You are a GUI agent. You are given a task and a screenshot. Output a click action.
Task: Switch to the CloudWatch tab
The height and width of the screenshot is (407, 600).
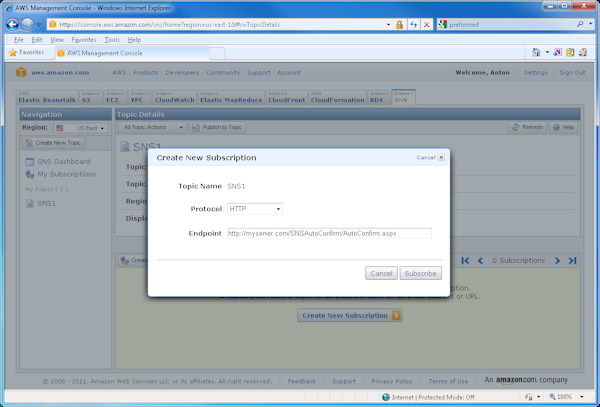174,98
